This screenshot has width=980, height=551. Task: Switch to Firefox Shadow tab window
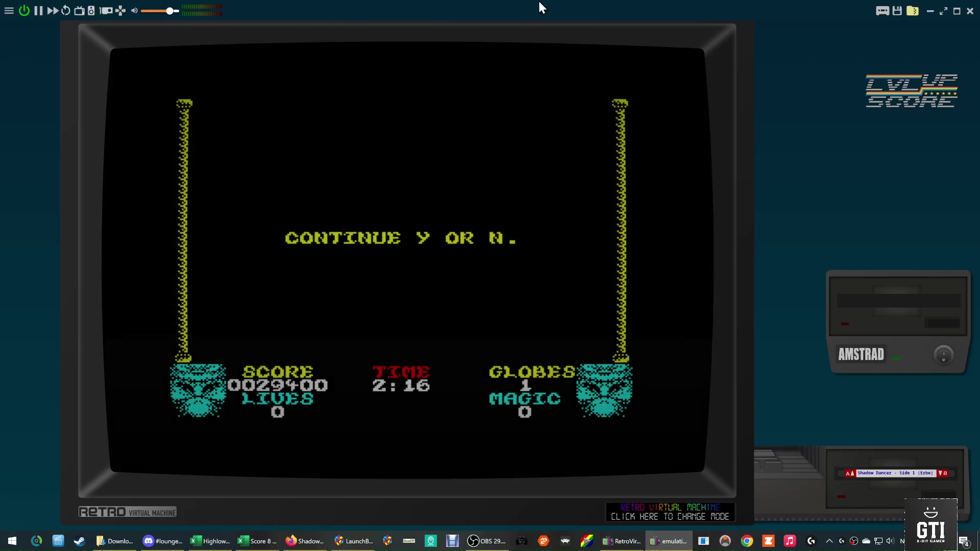[x=305, y=541]
